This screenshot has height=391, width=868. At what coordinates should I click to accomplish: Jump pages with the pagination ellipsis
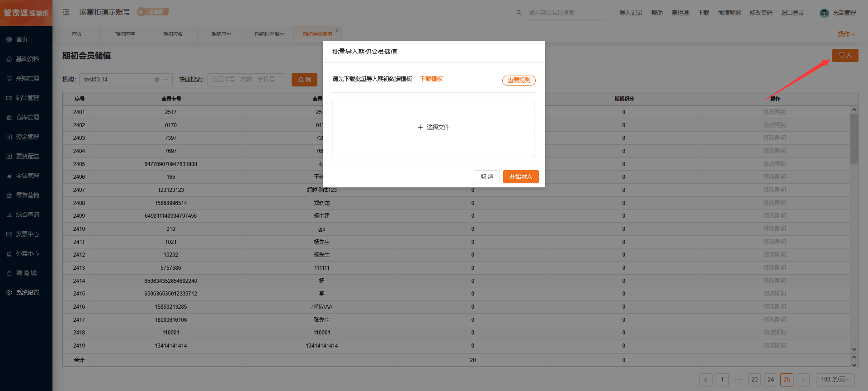(738, 380)
